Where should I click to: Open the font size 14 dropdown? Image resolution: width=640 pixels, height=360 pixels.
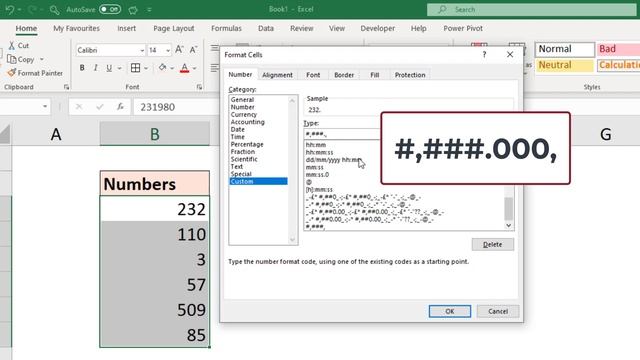coord(168,50)
